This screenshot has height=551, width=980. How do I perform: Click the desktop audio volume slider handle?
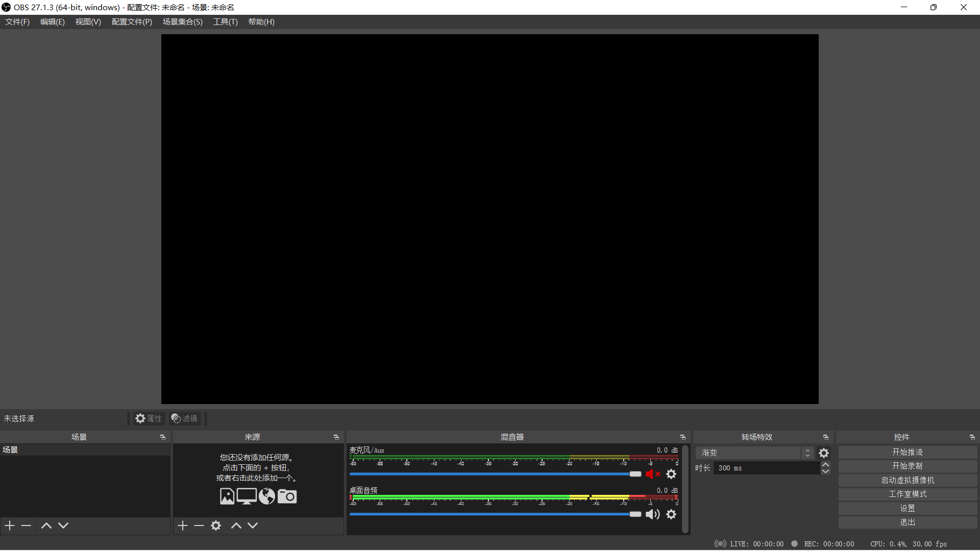(635, 514)
